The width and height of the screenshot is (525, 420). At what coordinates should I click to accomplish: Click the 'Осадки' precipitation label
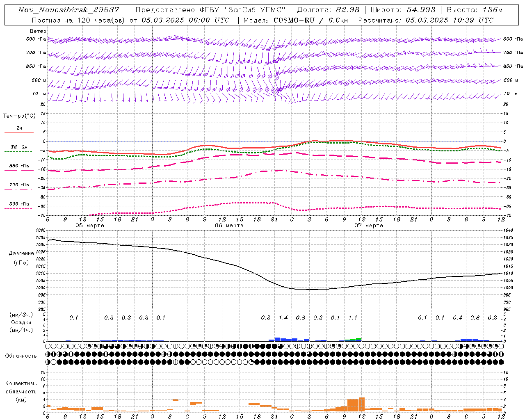[21, 322]
